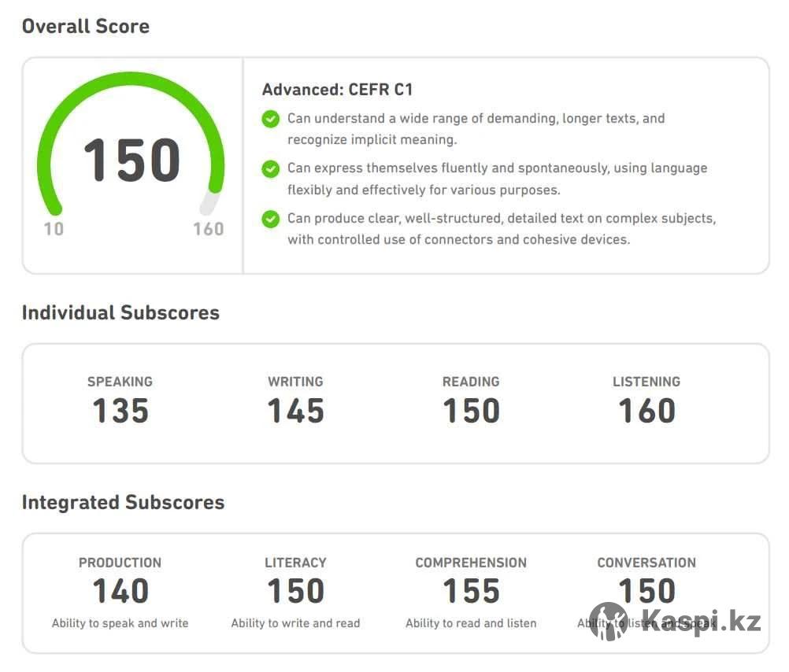
Task: Select the 'Advanced: CEFR C1' heading
Action: [x=337, y=90]
